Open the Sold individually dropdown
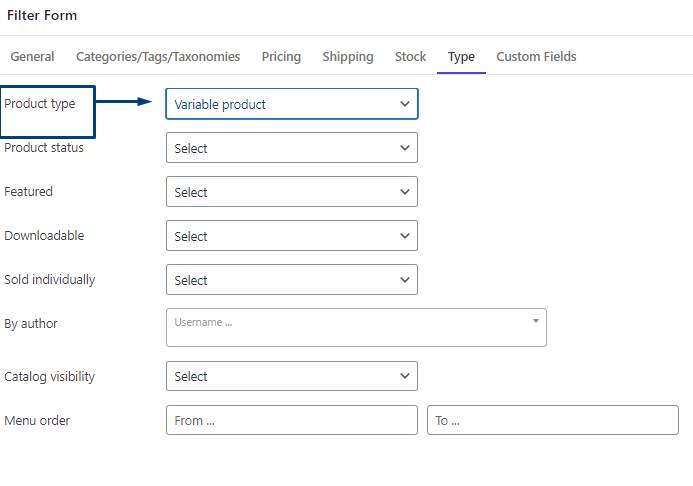Image resolution: width=693 pixels, height=486 pixels. pos(292,280)
